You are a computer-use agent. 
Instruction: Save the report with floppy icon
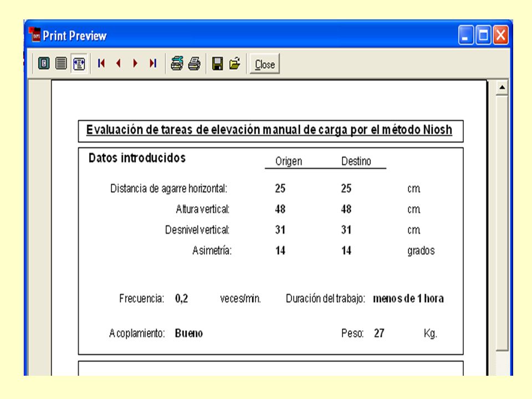(x=217, y=63)
